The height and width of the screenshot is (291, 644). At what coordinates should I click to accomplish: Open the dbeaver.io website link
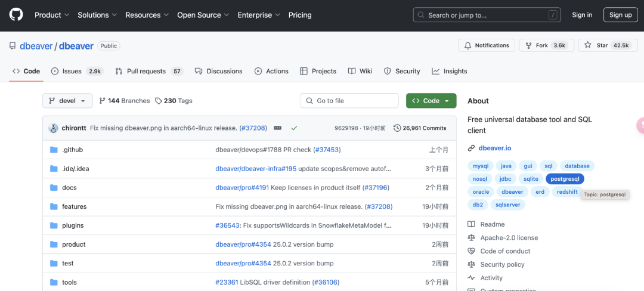coord(494,148)
